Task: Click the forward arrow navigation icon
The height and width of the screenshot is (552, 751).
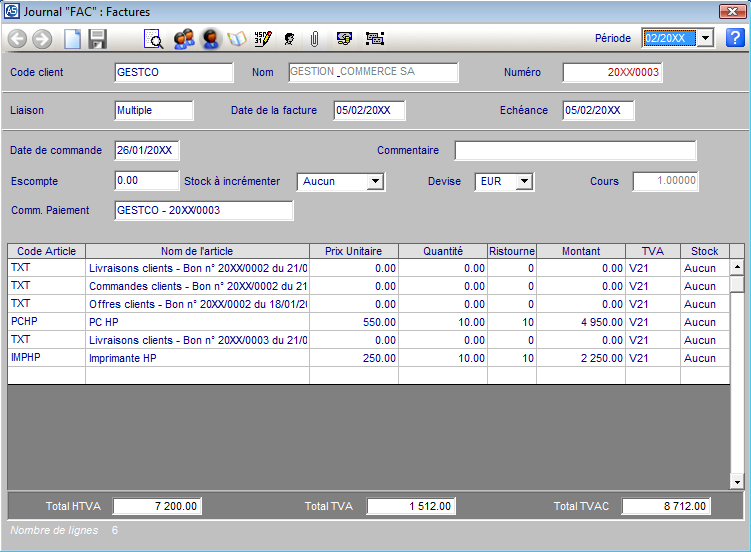Action: click(x=42, y=39)
